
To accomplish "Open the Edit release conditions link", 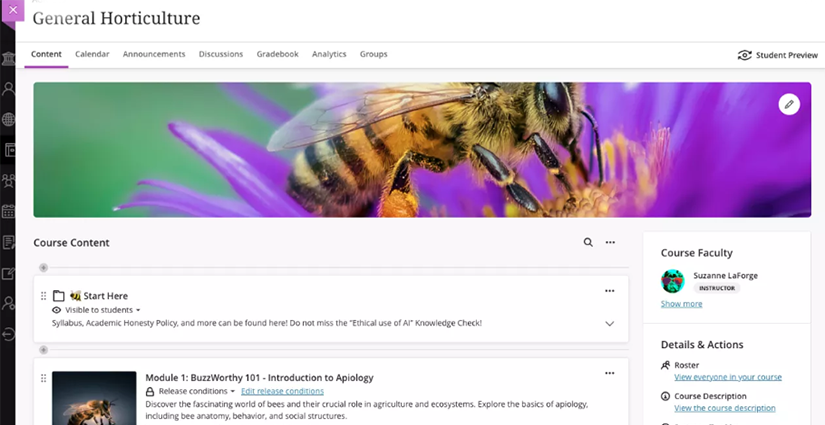I will [282, 391].
